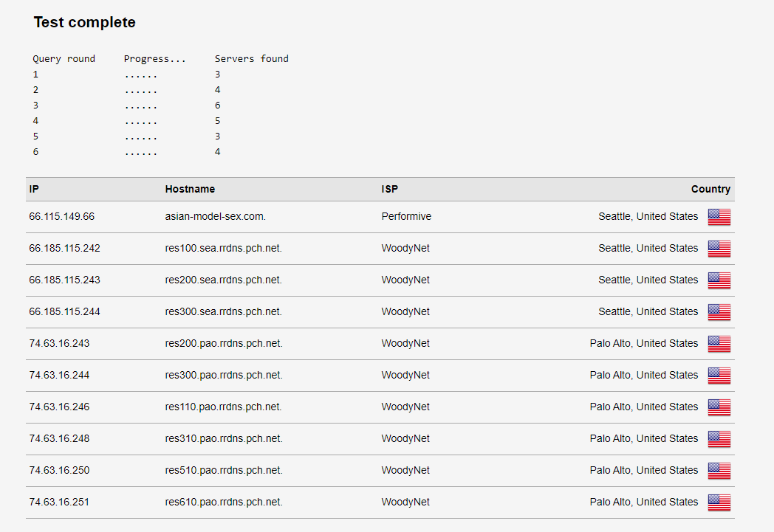This screenshot has height=532, width=774.
Task: Click Palo Alto, United States in the 74.63.16.243 row
Action: coord(644,343)
